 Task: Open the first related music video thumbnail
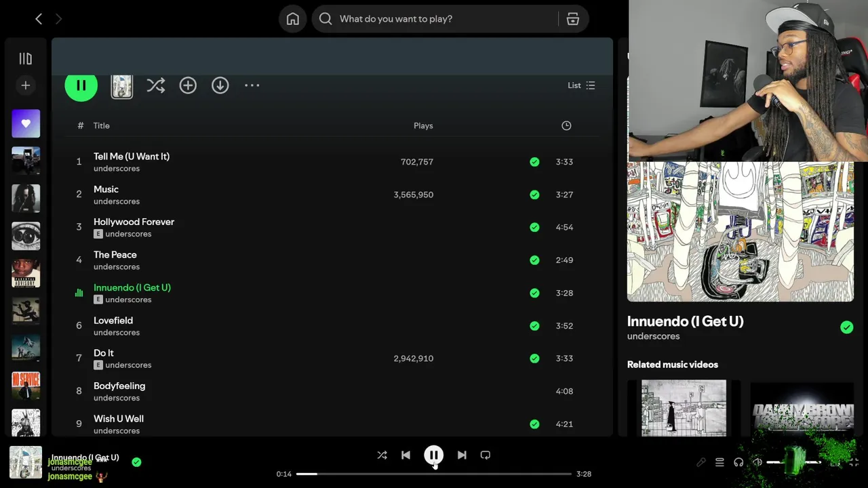pos(684,408)
